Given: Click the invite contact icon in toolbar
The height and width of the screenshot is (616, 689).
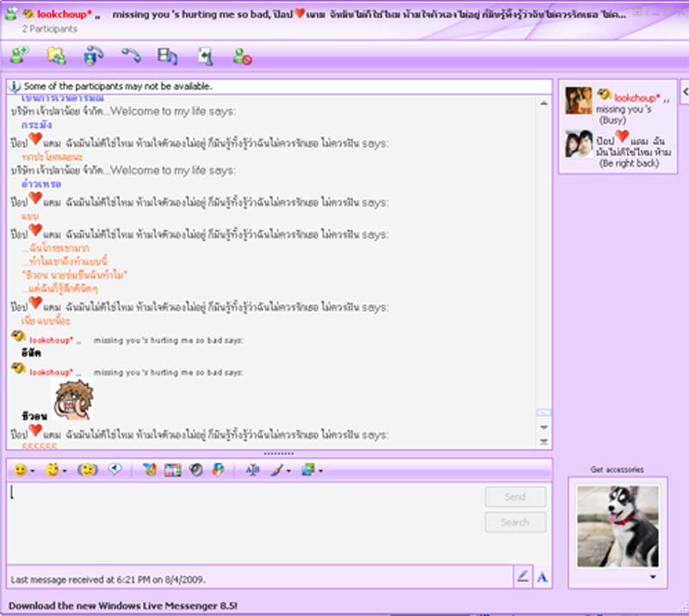Looking at the screenshot, I should [17, 56].
